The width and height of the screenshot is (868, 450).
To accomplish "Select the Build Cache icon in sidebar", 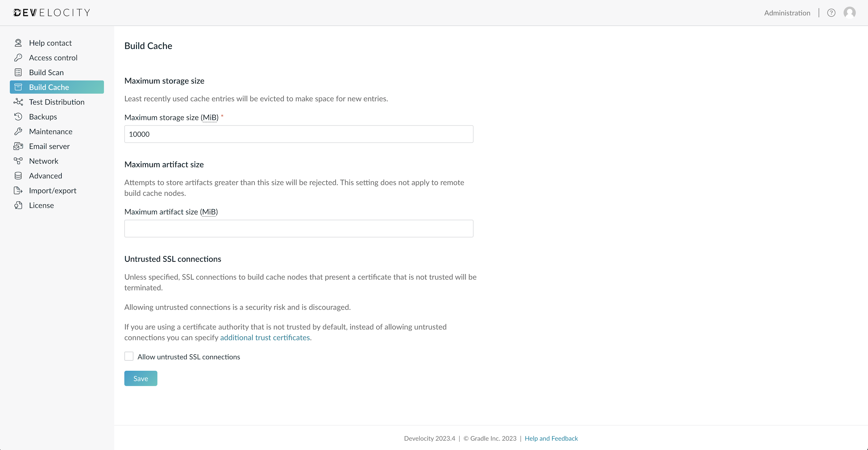I will tap(19, 87).
